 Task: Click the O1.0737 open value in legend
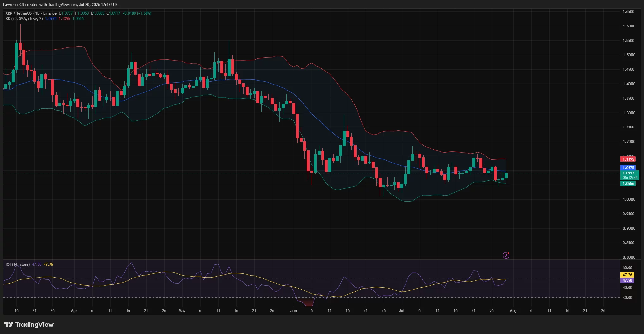coord(66,13)
